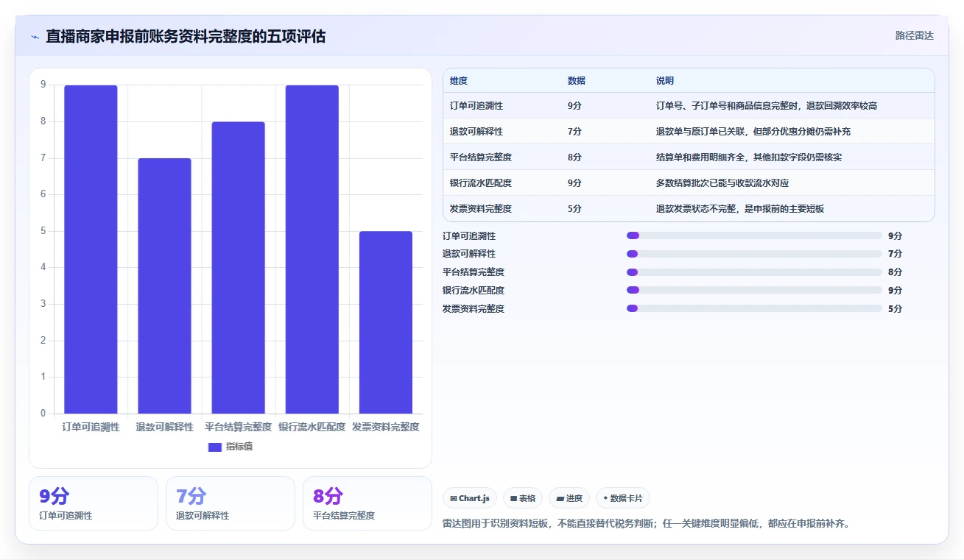The height and width of the screenshot is (560, 964).
Task: Click the 退款可解释性 progress bar
Action: (754, 254)
